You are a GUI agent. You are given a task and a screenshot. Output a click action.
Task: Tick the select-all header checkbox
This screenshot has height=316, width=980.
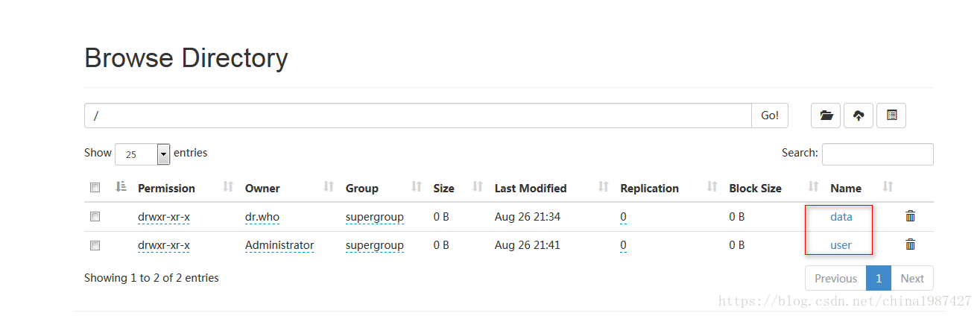pos(95,188)
